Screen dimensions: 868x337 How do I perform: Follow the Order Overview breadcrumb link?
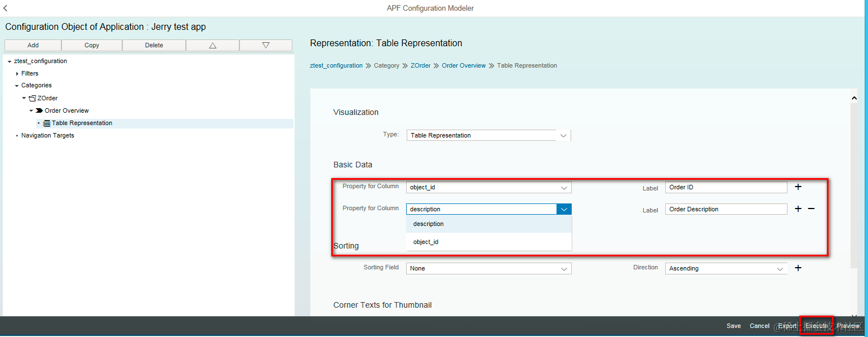[x=464, y=65]
